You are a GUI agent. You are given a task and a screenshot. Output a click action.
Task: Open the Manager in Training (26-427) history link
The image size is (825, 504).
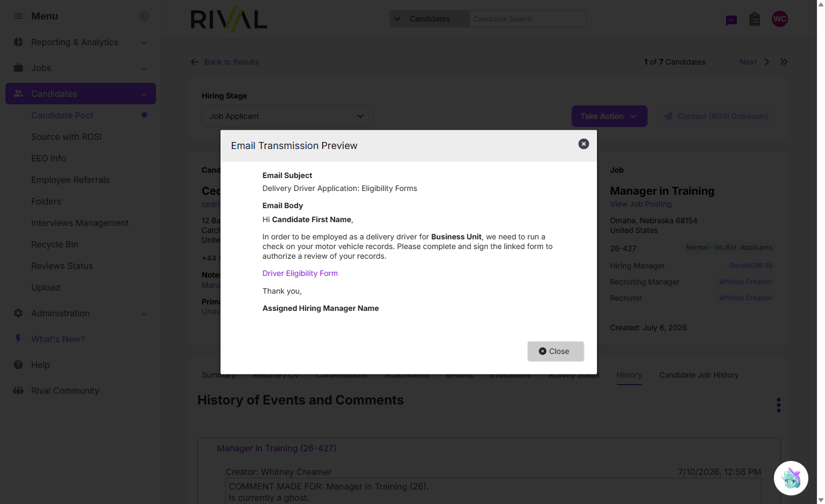pos(276,448)
